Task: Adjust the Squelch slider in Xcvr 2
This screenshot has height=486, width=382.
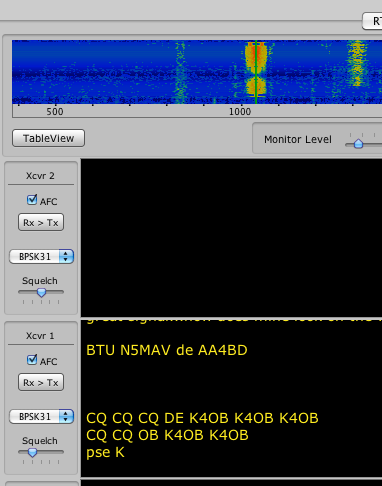Action: tap(41, 292)
